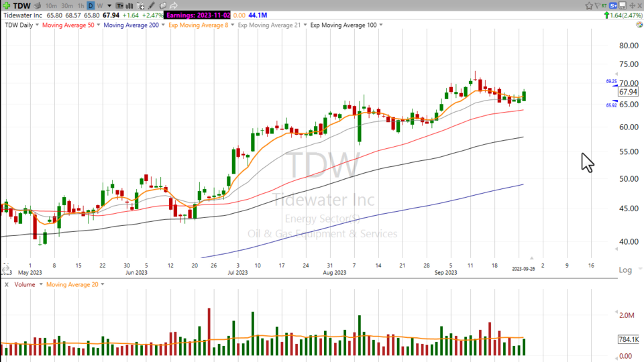
Task: Open the timeframe dropdown arrow
Action: coord(109,6)
